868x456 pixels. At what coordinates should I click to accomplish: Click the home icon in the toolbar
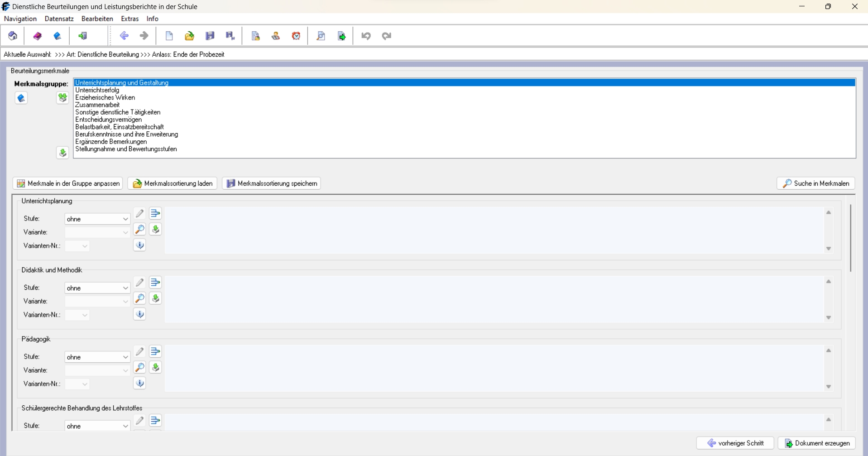(x=13, y=36)
